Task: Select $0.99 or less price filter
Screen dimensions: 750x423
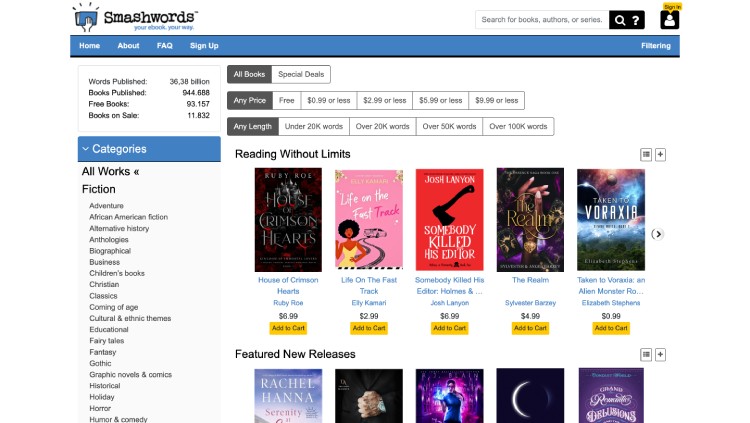Action: tap(329, 100)
